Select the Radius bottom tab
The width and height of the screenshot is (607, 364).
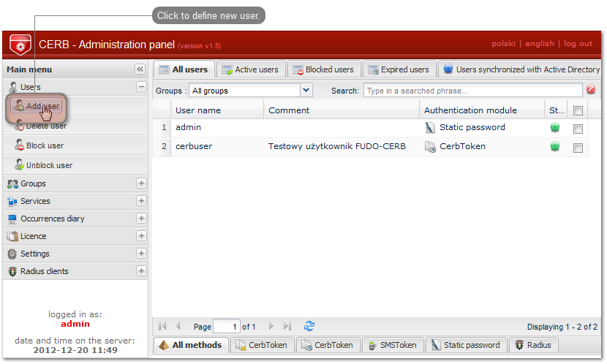533,345
